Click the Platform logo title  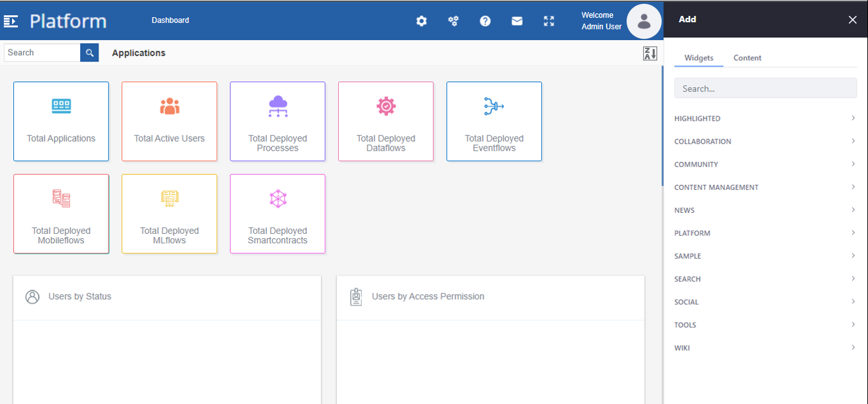68,21
